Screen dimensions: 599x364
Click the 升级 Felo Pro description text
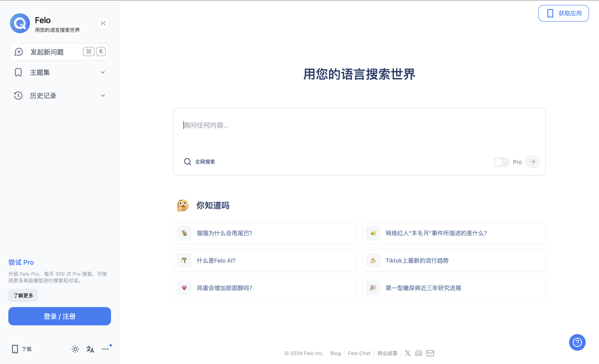pyautogui.click(x=58, y=277)
